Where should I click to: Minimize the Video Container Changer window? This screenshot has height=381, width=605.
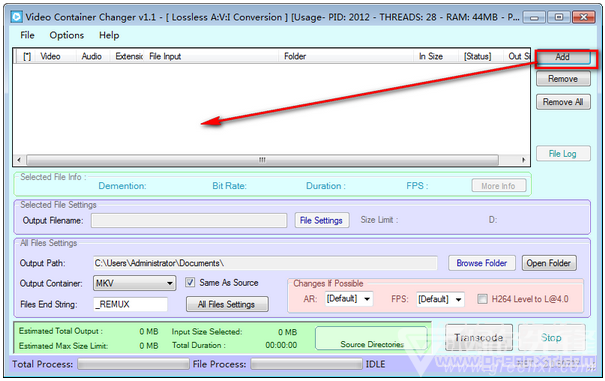[534, 17]
